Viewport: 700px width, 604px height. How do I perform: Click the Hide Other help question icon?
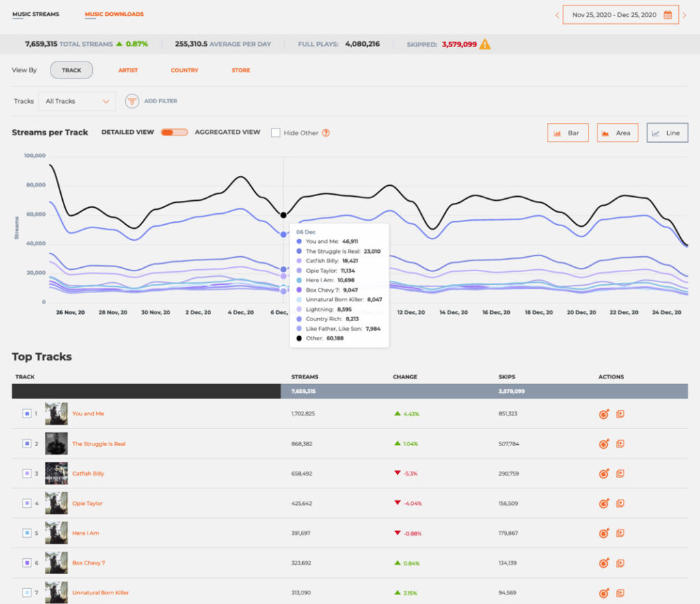(326, 133)
